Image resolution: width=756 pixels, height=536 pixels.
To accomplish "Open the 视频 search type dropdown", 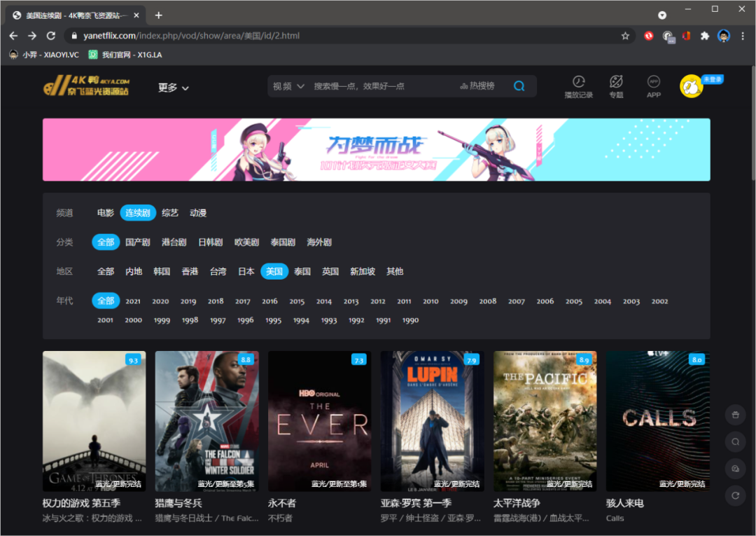I will tap(288, 86).
